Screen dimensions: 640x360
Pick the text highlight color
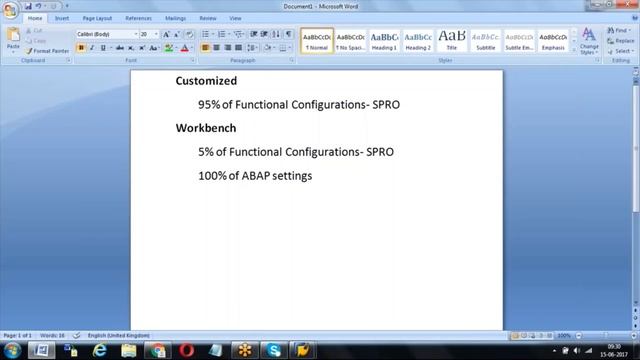(168, 48)
